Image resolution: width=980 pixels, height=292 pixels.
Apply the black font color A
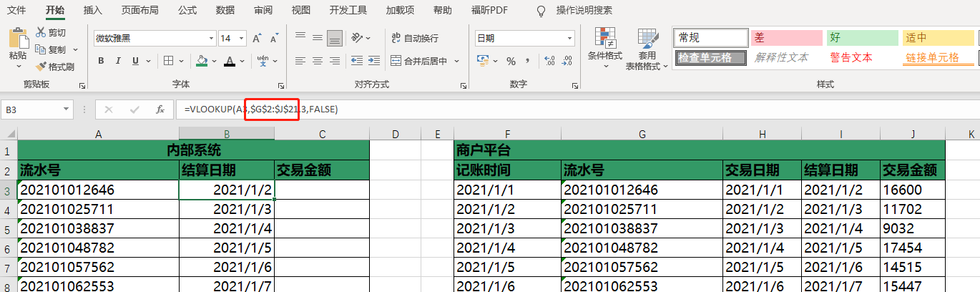(x=229, y=61)
